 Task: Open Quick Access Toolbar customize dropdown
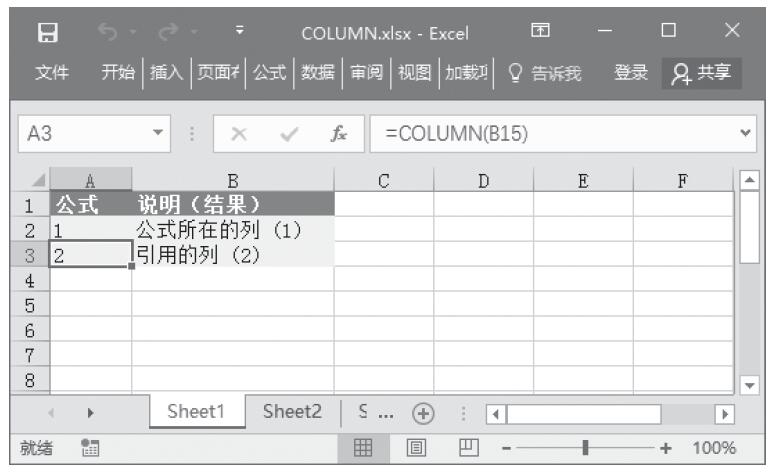(x=239, y=33)
